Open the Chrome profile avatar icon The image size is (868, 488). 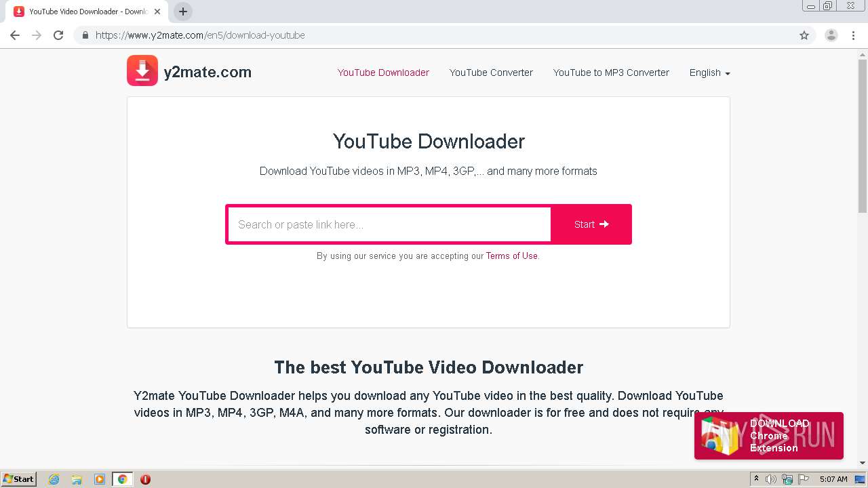click(831, 35)
